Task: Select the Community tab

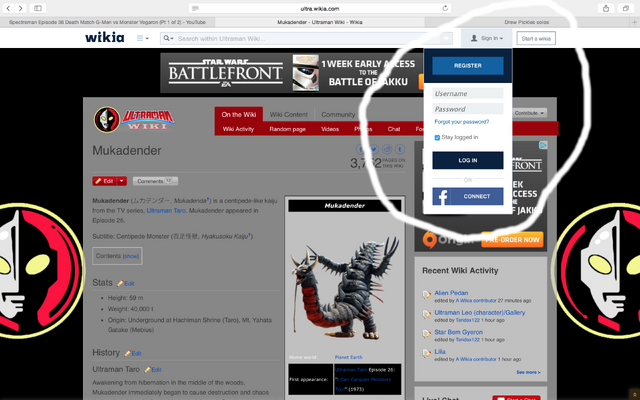Action: 338,115
